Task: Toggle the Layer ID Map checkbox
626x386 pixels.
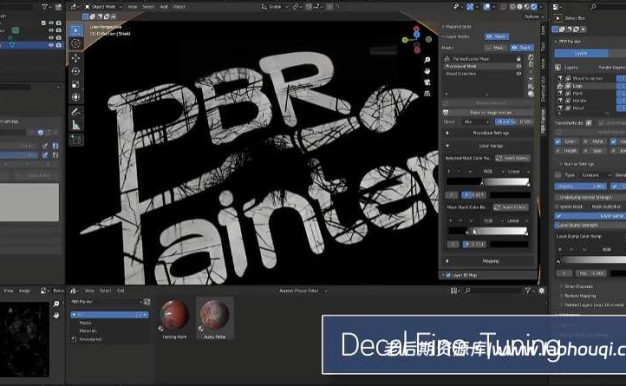Action: (x=448, y=275)
